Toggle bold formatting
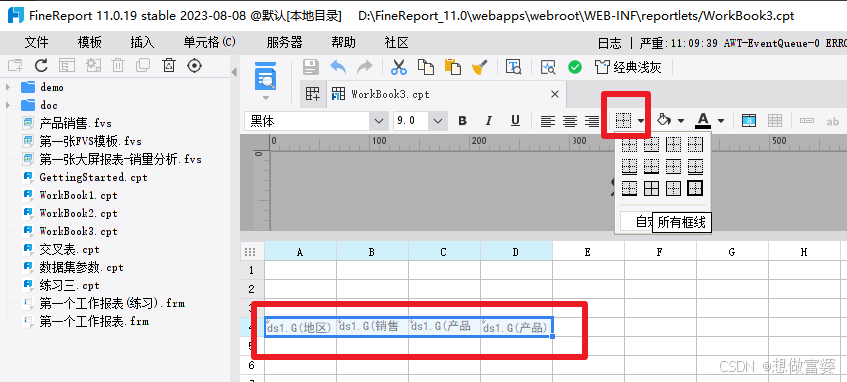Image resolution: width=847 pixels, height=382 pixels. [462, 121]
